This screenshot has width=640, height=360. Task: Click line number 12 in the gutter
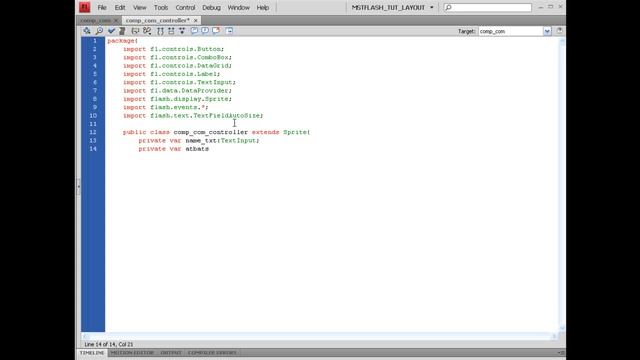93,132
